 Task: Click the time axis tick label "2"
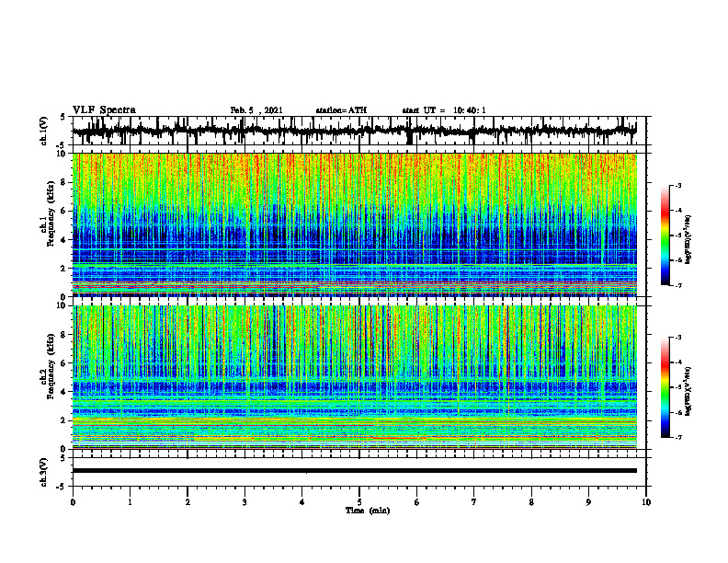[188, 502]
